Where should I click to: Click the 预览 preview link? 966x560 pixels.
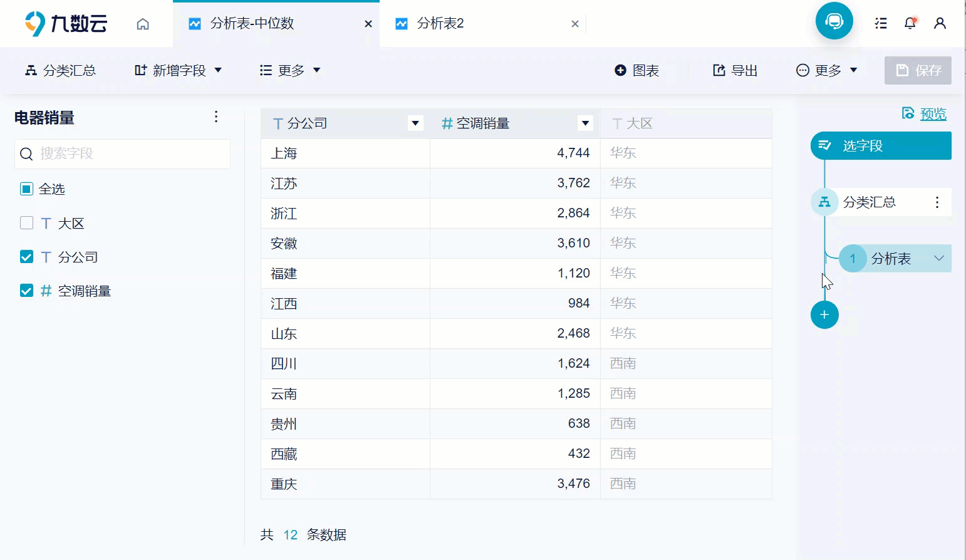pos(932,113)
